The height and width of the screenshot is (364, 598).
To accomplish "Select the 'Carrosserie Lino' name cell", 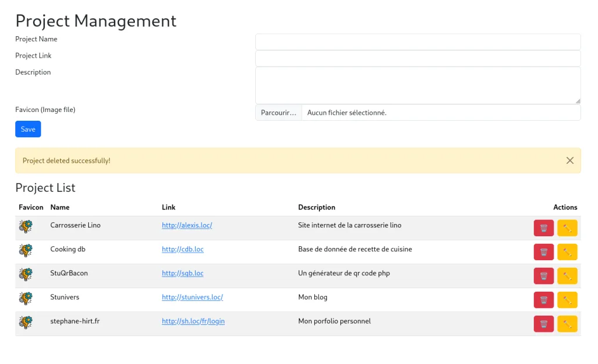I will pyautogui.click(x=75, y=225).
